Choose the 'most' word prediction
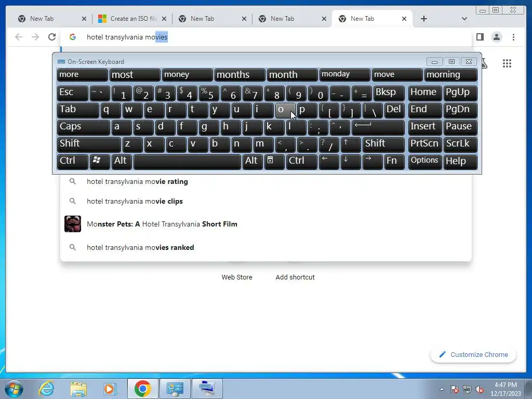This screenshot has height=399, width=532. [135, 75]
